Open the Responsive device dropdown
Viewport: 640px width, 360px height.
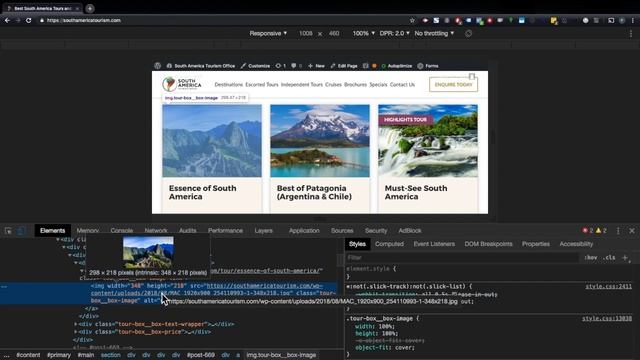click(268, 33)
